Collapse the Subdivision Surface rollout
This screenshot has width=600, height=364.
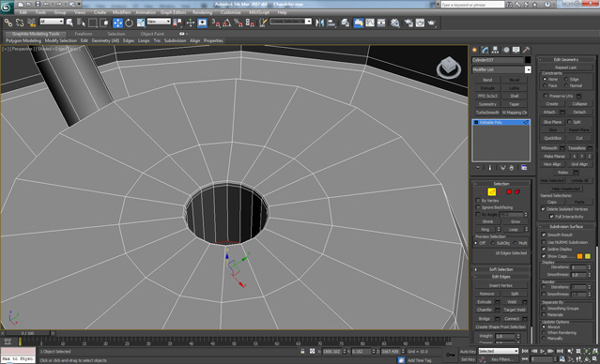pyautogui.click(x=566, y=227)
